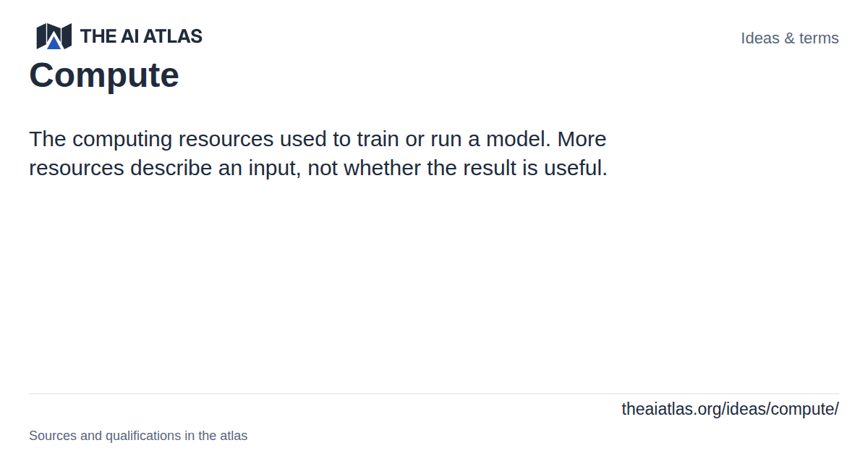Open THE AI ATLAS site name
Screen dimensions: 868x456
(x=141, y=36)
